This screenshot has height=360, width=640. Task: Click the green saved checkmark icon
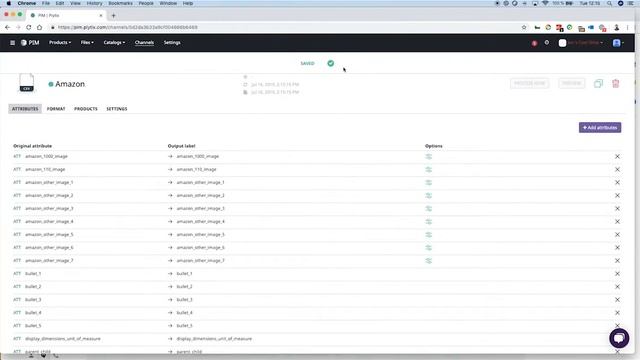pyautogui.click(x=331, y=63)
